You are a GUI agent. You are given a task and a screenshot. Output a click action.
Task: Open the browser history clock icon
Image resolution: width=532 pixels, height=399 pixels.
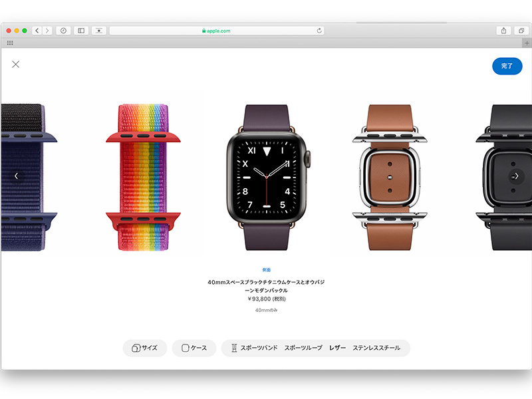pos(63,31)
